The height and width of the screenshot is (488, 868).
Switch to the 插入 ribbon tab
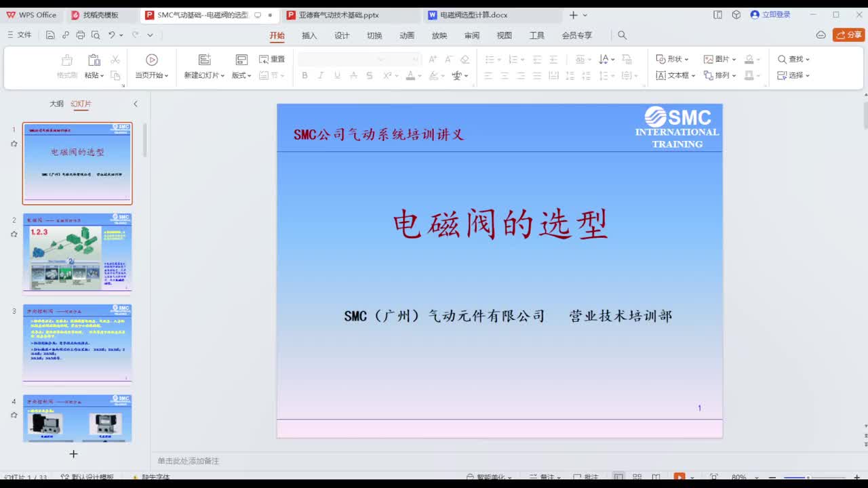[x=309, y=35]
